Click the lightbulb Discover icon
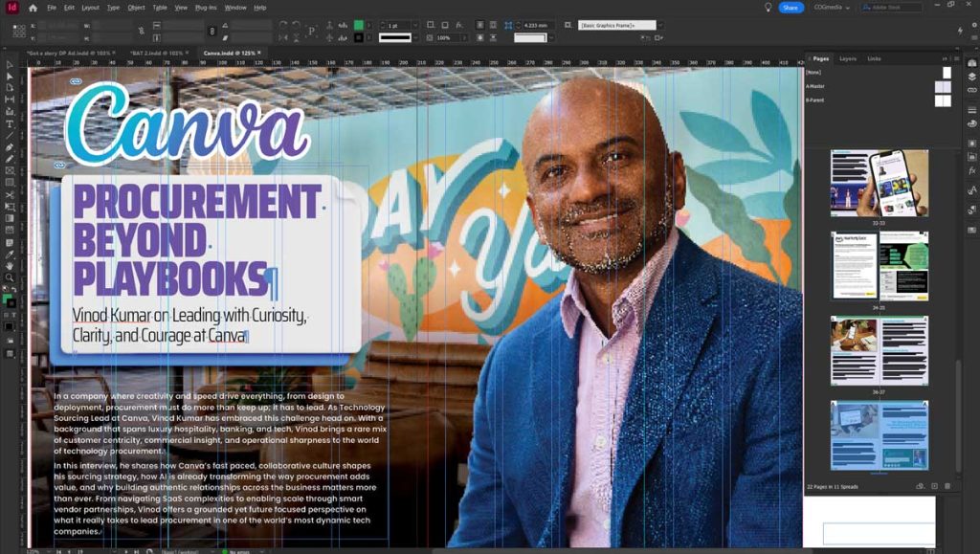Image resolution: width=980 pixels, height=554 pixels. [768, 8]
